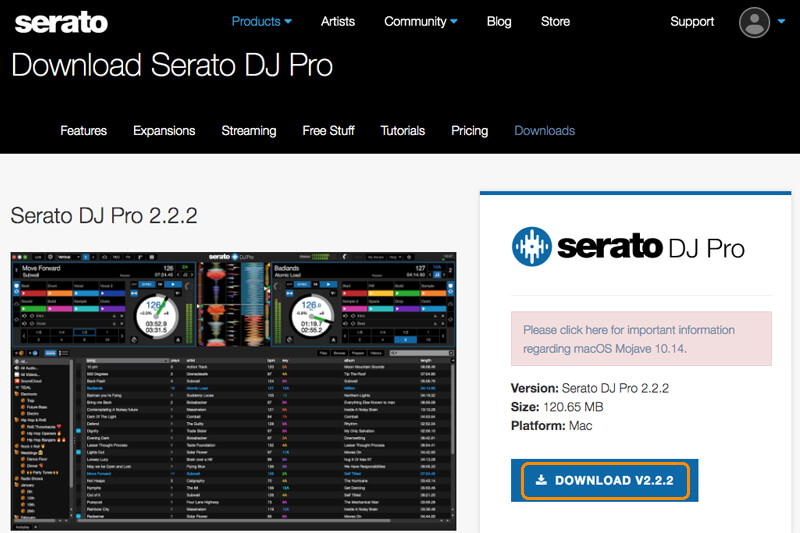
Task: Open the user account avatar icon
Action: (x=754, y=22)
